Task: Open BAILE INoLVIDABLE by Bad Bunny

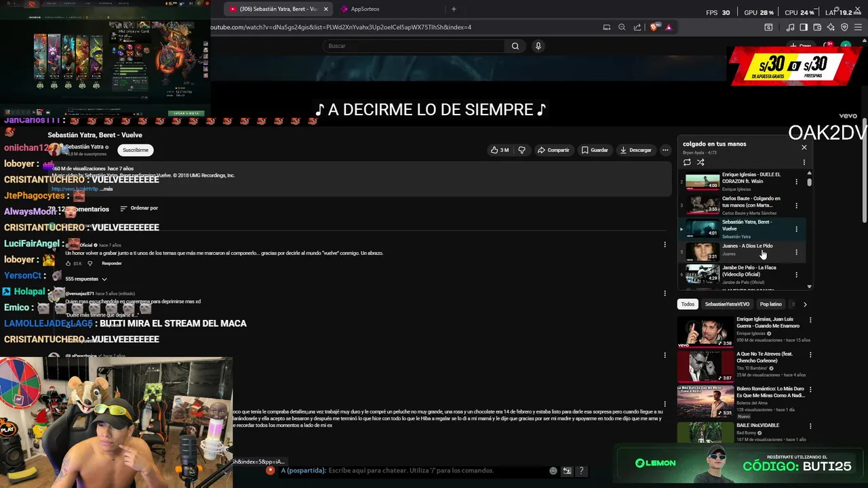Action: (x=741, y=432)
